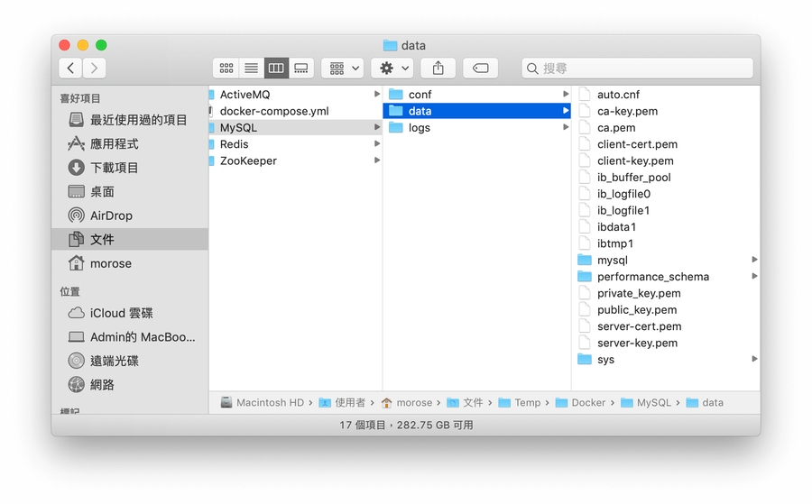Click Temp in the path bar
Image resolution: width=812 pixels, height=504 pixels.
pos(527,403)
